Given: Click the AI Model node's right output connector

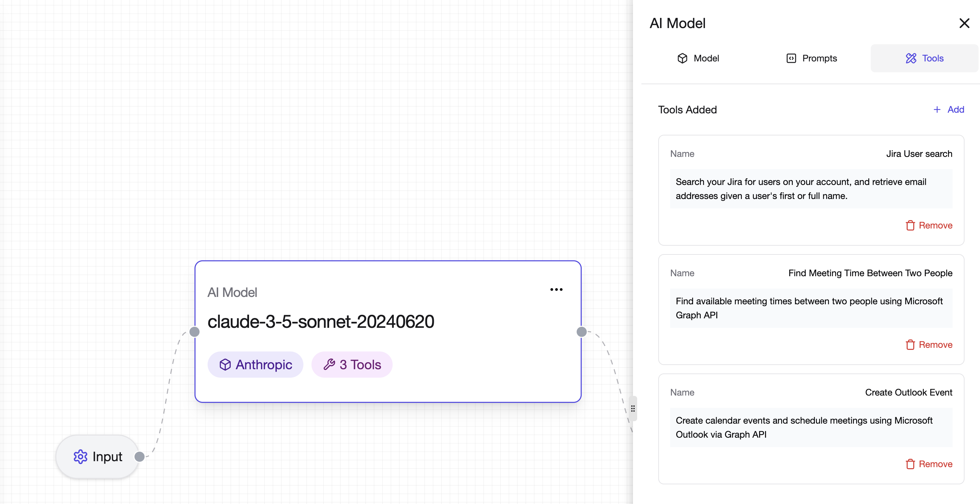Looking at the screenshot, I should [581, 332].
